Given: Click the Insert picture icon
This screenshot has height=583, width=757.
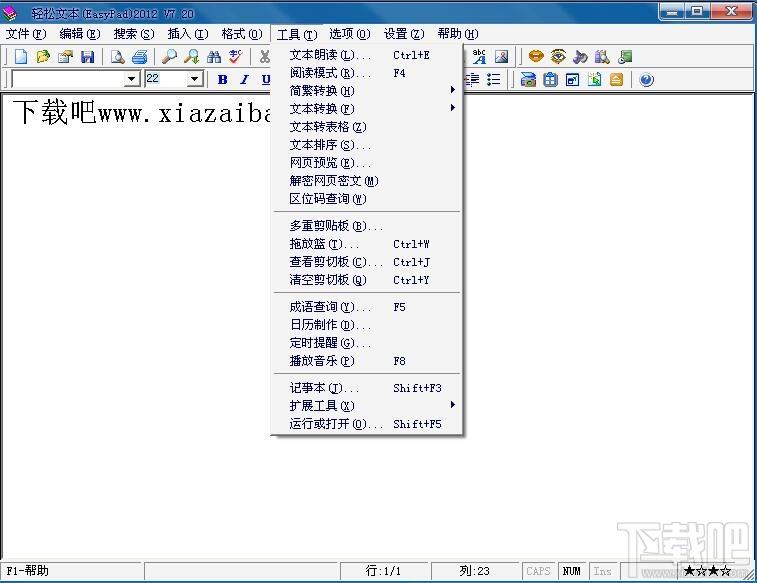Looking at the screenshot, I should (502, 57).
